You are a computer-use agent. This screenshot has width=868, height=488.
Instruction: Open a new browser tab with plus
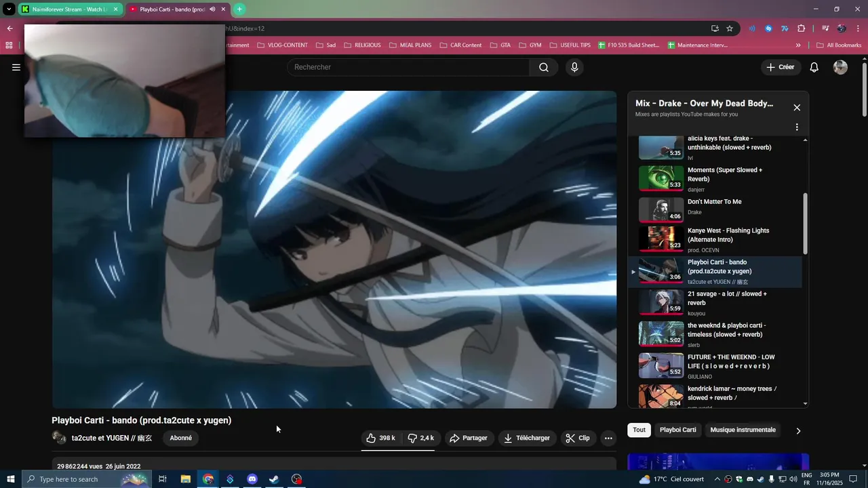click(x=239, y=9)
